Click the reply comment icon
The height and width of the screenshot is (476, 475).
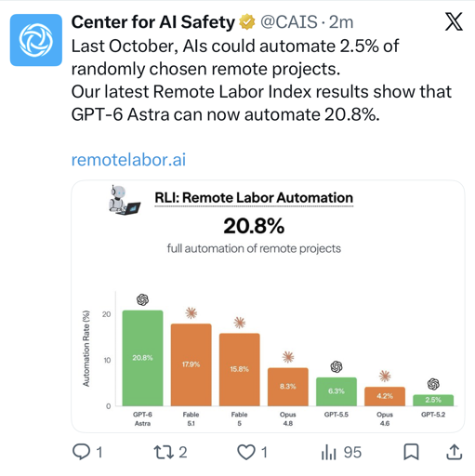click(82, 452)
